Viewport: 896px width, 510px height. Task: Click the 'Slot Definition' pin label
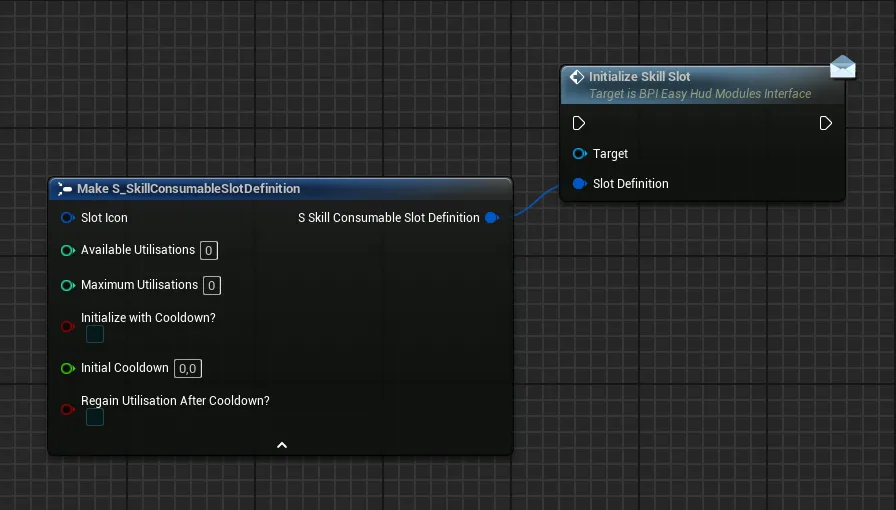(x=630, y=184)
